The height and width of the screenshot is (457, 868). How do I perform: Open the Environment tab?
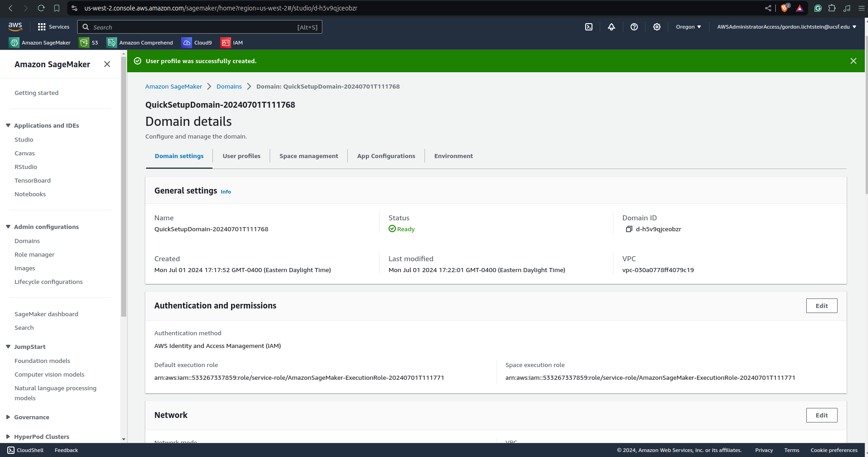click(x=454, y=156)
